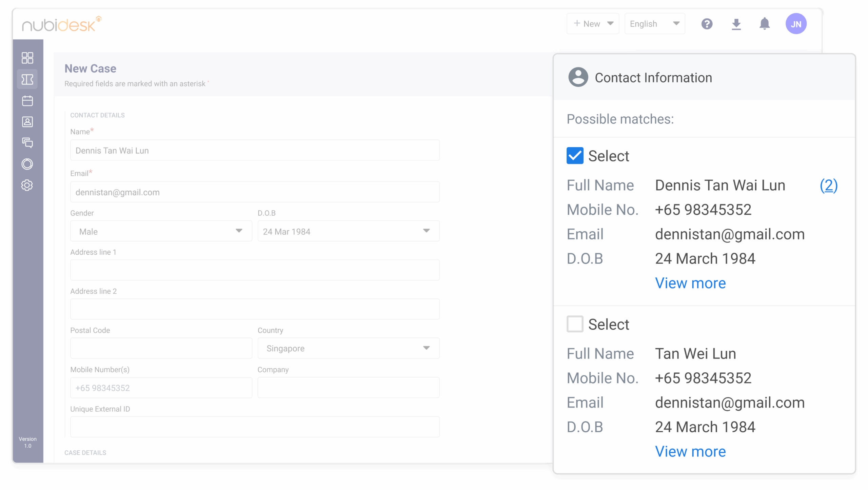Open the JN user avatar menu
This screenshot has width=868, height=490.
tap(796, 24)
